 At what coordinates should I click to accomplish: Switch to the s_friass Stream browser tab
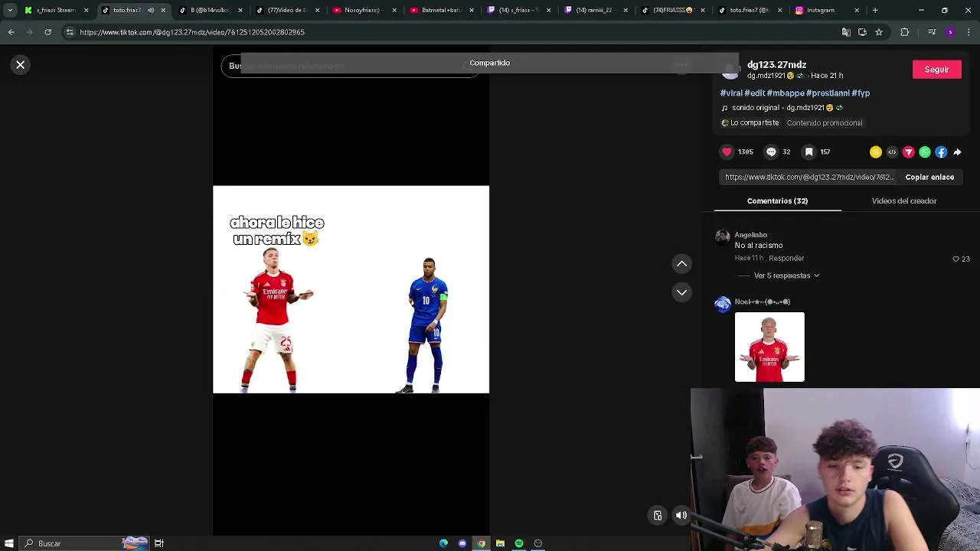tap(55, 10)
